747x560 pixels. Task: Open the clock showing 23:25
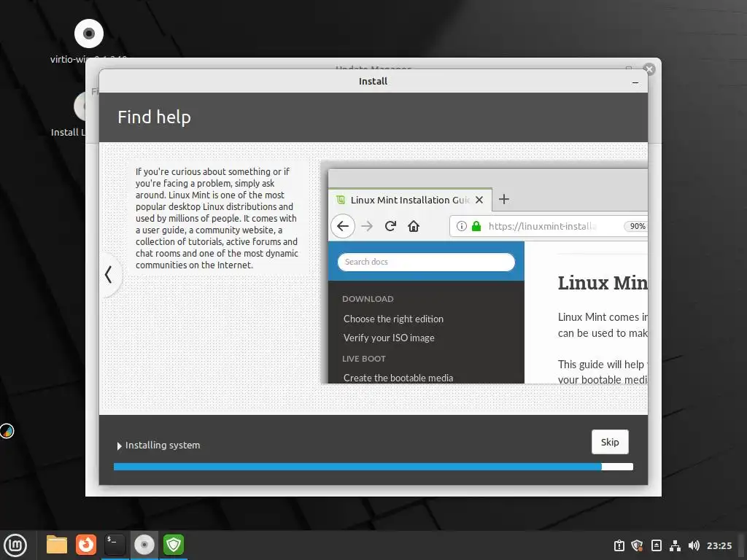[719, 545]
